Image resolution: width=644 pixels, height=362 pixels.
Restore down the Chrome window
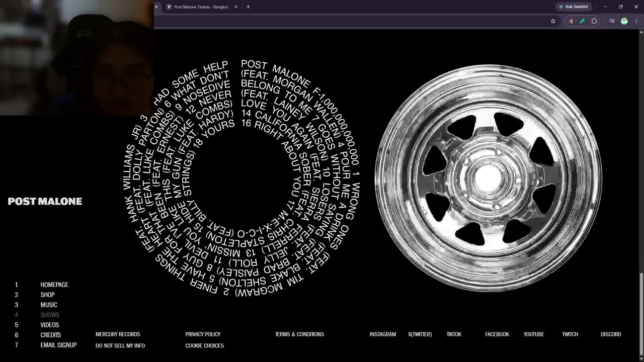click(x=620, y=7)
